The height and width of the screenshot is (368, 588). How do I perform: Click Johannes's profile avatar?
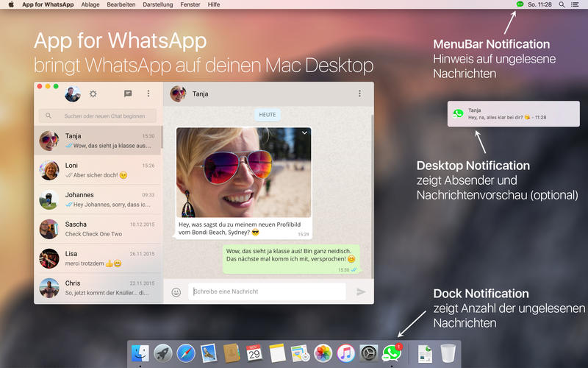coord(49,199)
